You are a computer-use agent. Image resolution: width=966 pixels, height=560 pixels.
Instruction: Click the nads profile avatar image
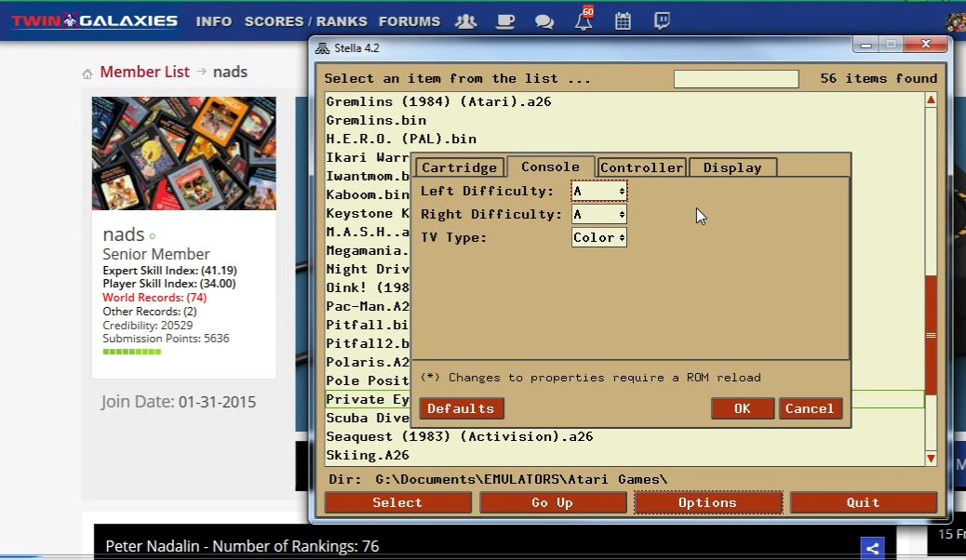pos(183,153)
